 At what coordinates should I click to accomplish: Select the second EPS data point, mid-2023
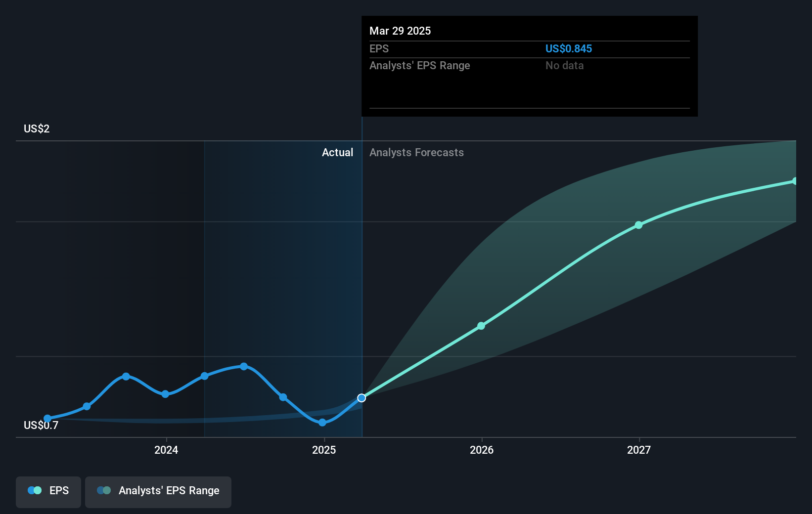click(x=87, y=406)
